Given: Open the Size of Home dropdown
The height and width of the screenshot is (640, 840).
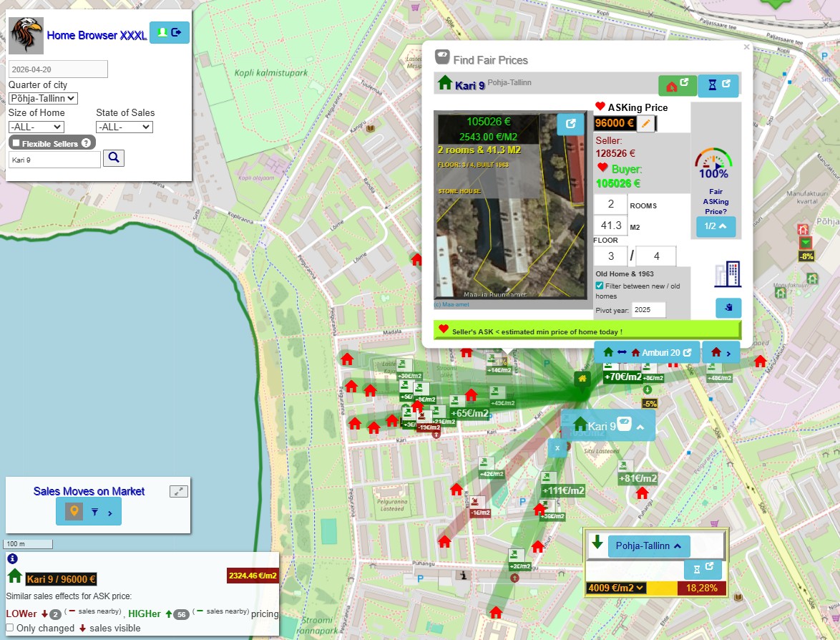Looking at the screenshot, I should (x=36, y=127).
